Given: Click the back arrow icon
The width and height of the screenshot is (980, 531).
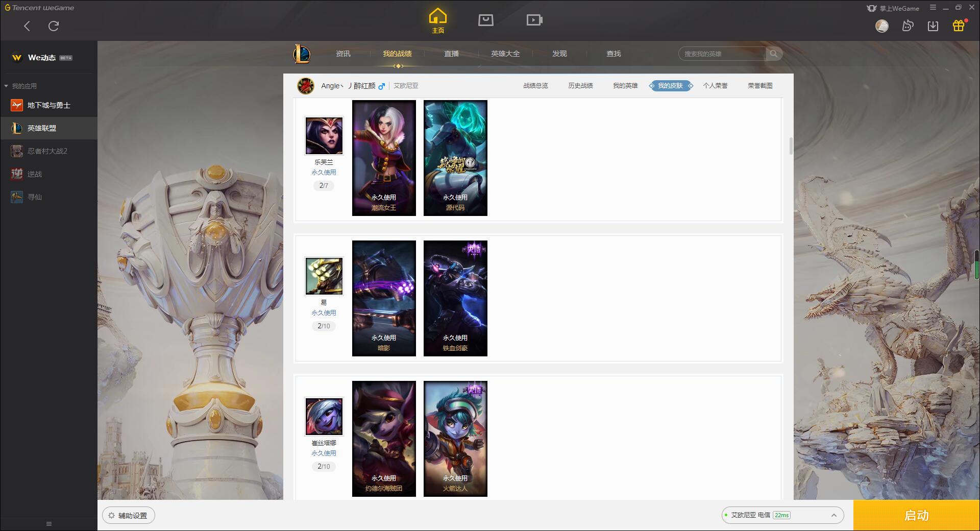Looking at the screenshot, I should click(x=27, y=26).
